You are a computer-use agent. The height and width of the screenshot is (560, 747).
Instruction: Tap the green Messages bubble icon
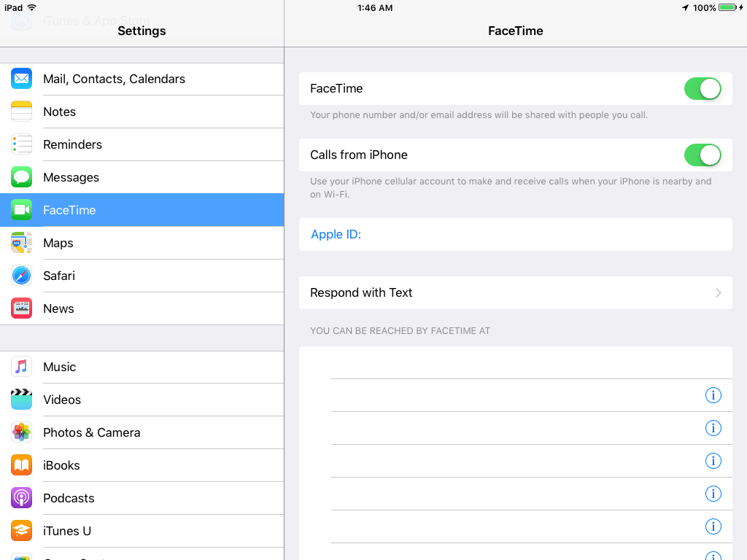coord(21,177)
